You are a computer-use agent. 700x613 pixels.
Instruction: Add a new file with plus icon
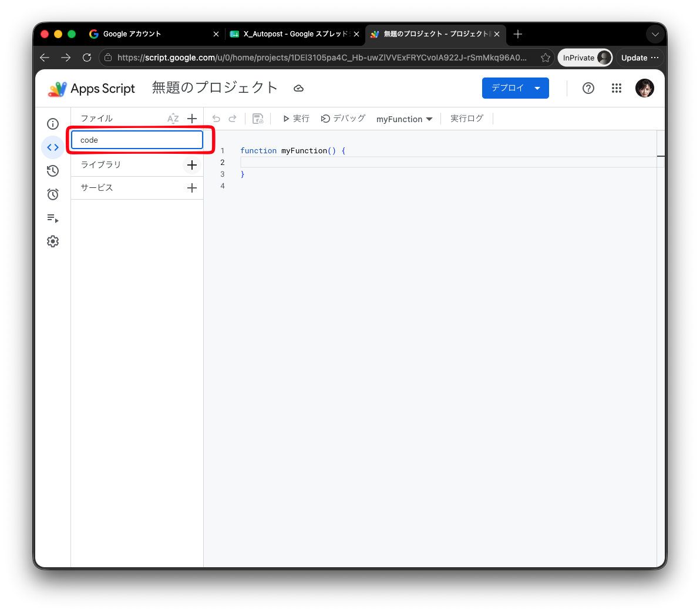coord(192,119)
